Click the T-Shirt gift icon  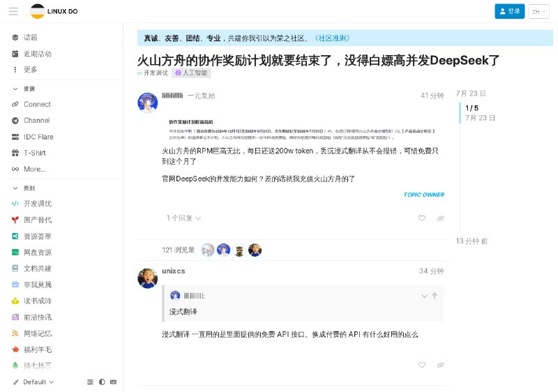[15, 153]
